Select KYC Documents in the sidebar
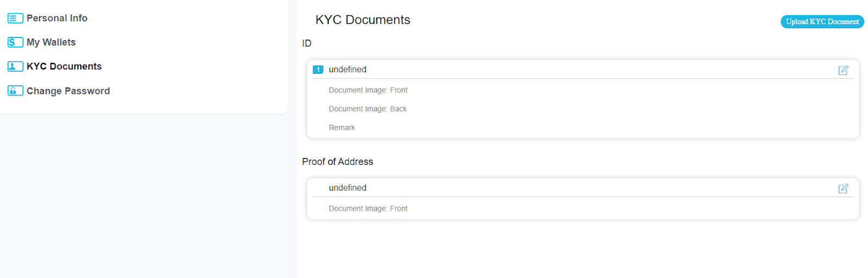Image resolution: width=868 pixels, height=278 pixels. click(64, 66)
